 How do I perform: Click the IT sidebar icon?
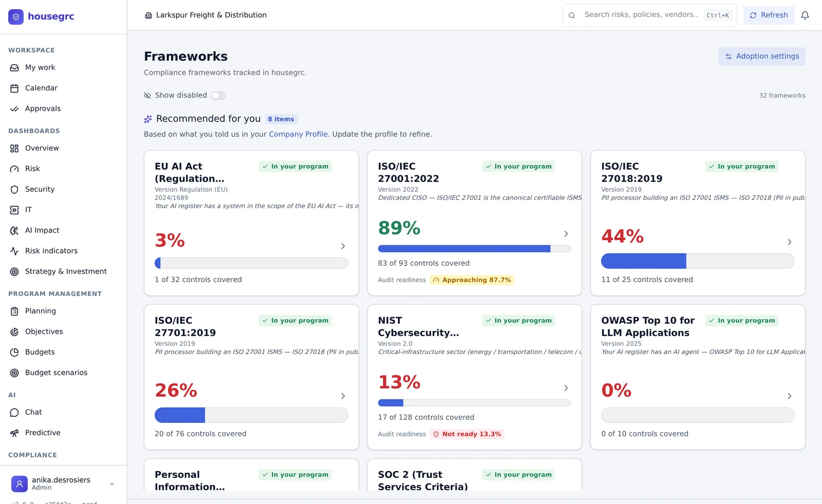tap(14, 210)
